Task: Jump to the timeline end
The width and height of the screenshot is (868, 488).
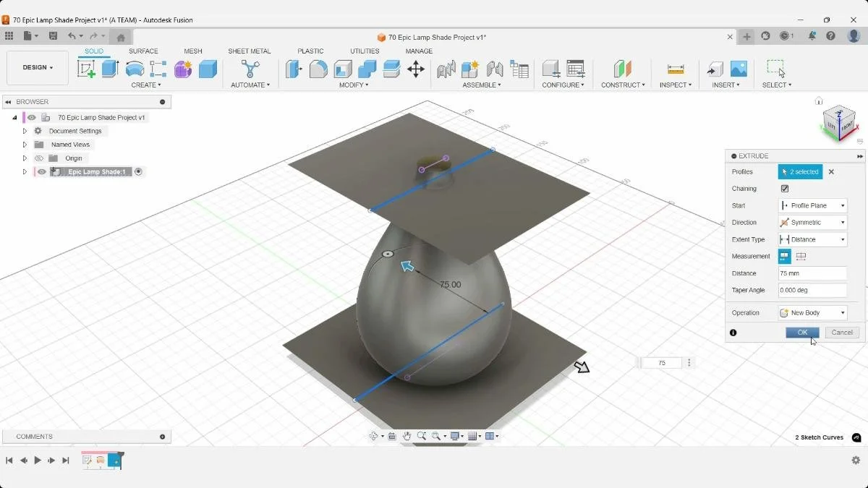Action: coord(66,461)
